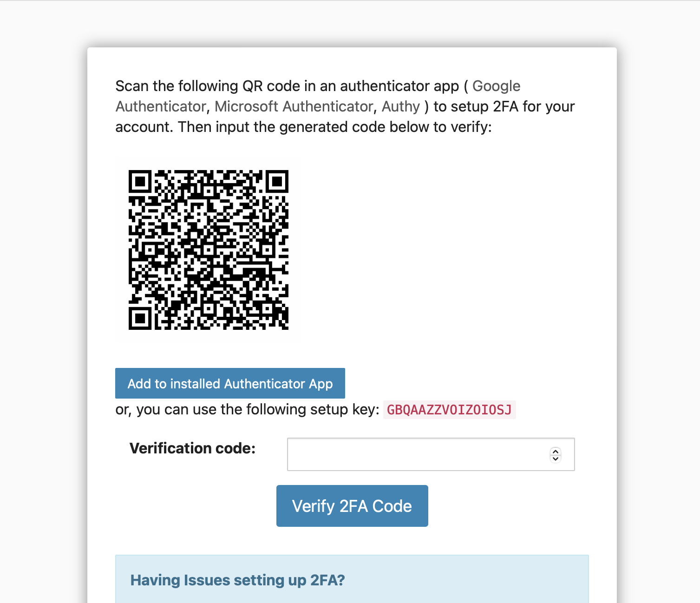Click Add to installed Authenticator App
Image resolution: width=700 pixels, height=603 pixels.
pos(230,383)
